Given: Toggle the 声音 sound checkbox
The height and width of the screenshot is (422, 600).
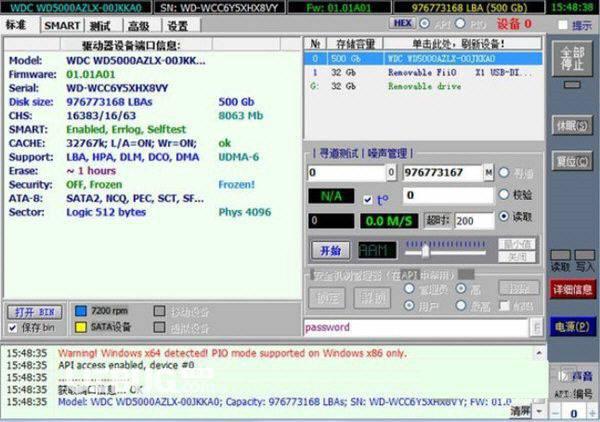Looking at the screenshot, I should tap(562, 376).
